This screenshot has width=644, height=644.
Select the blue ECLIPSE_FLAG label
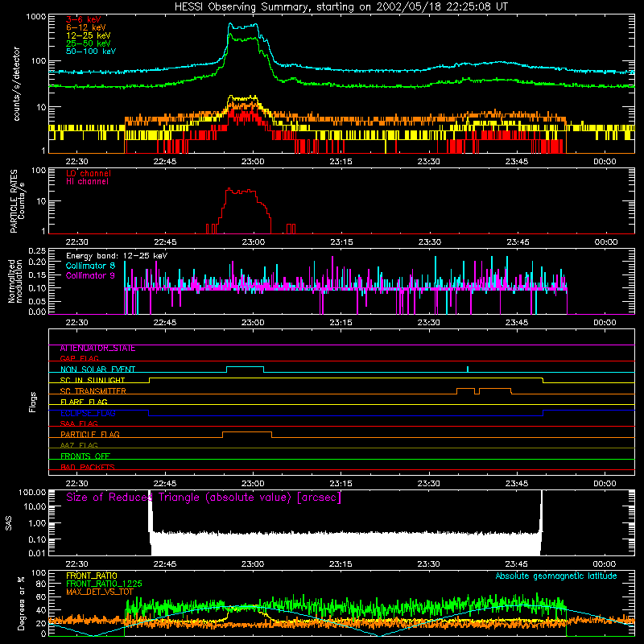point(88,413)
